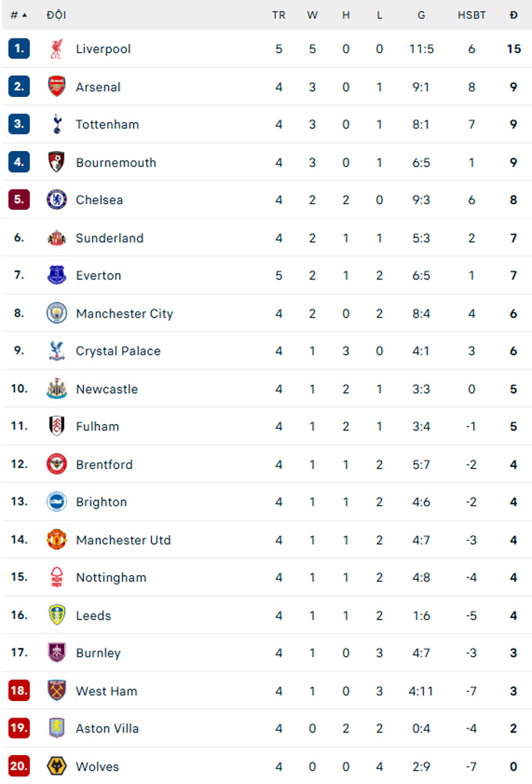The width and height of the screenshot is (532, 784).
Task: Click the Liverpool club crest
Action: [x=56, y=49]
